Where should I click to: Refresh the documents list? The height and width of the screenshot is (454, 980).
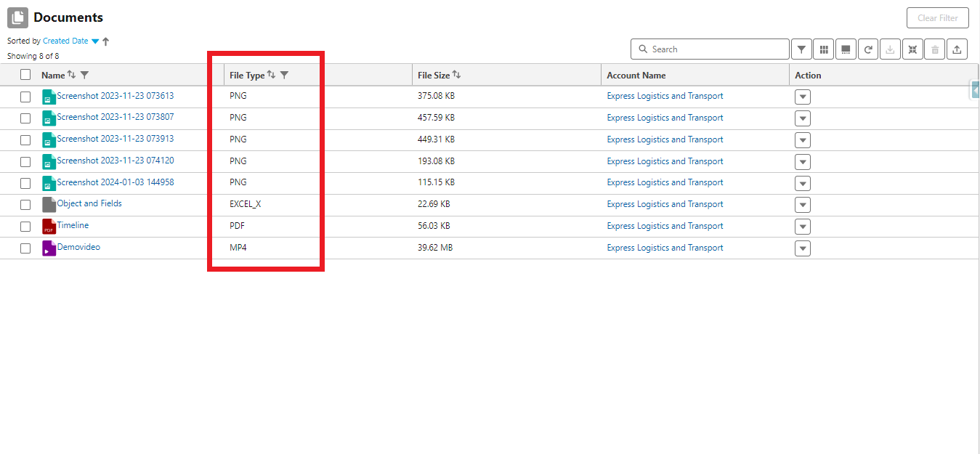tap(868, 49)
